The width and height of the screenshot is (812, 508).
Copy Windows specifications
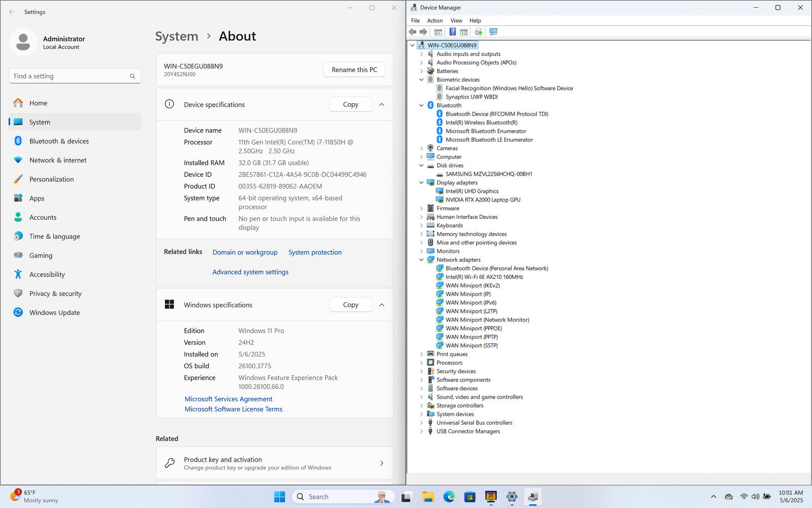tap(350, 305)
